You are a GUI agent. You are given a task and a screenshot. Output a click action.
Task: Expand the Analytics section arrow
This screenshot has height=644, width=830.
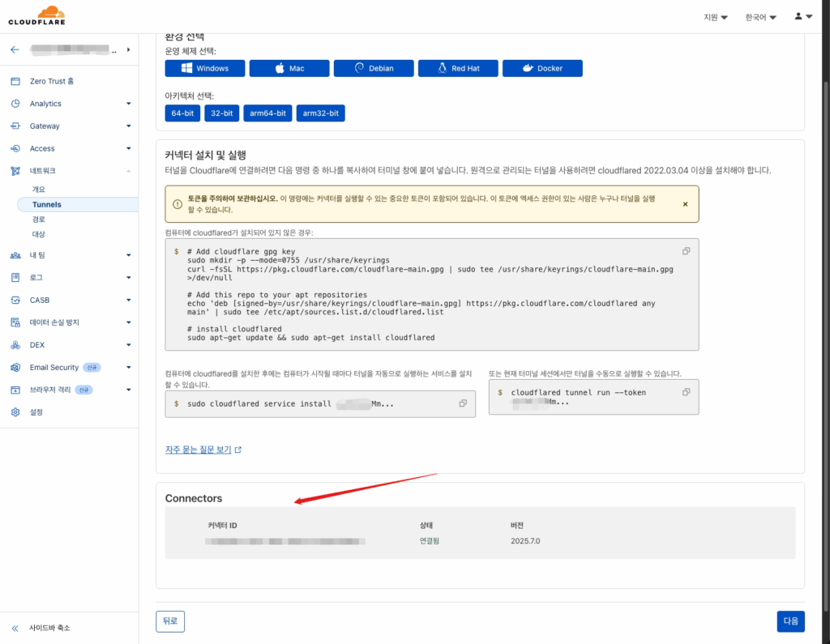[129, 104]
